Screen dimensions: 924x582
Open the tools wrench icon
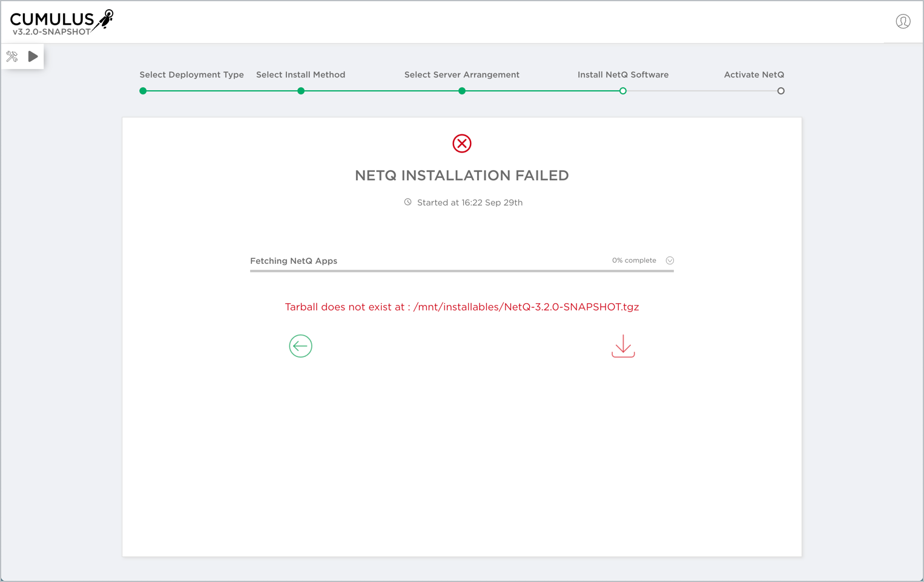(12, 57)
